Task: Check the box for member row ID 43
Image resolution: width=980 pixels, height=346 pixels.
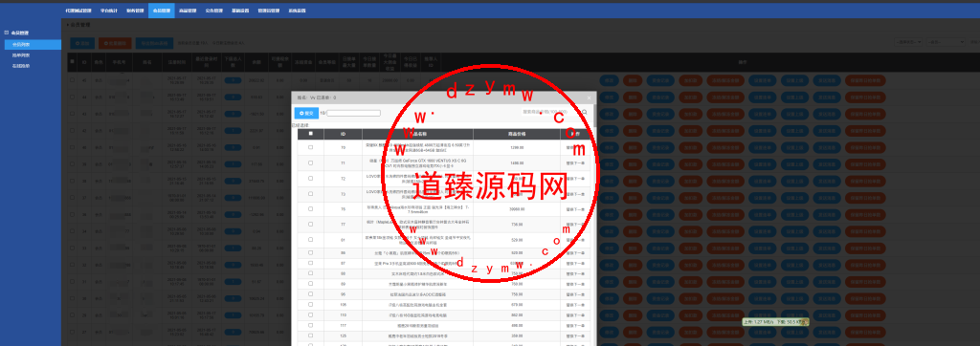Action: [x=72, y=115]
